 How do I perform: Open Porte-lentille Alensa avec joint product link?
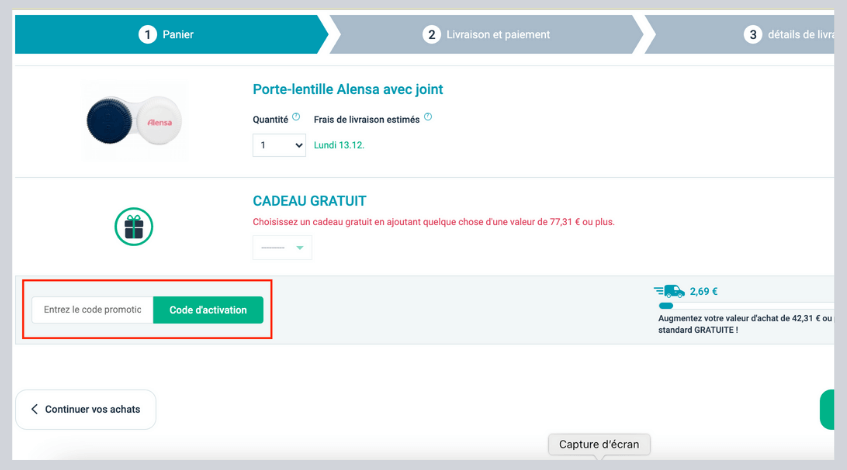(x=348, y=89)
